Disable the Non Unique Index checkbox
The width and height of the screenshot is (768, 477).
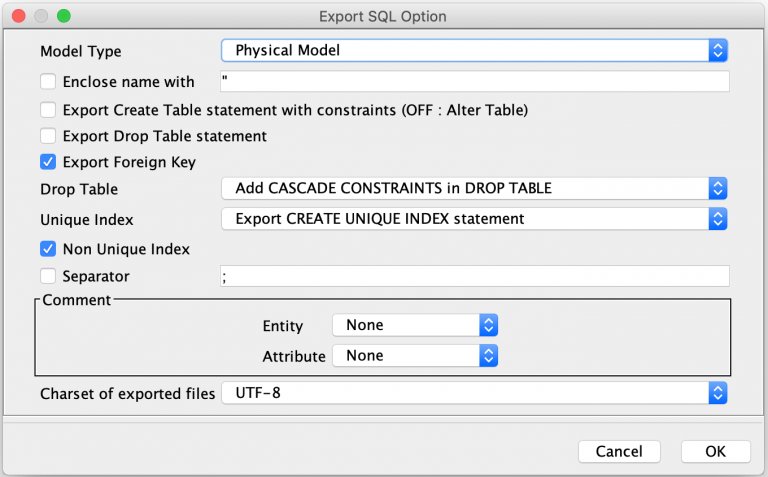click(48, 249)
